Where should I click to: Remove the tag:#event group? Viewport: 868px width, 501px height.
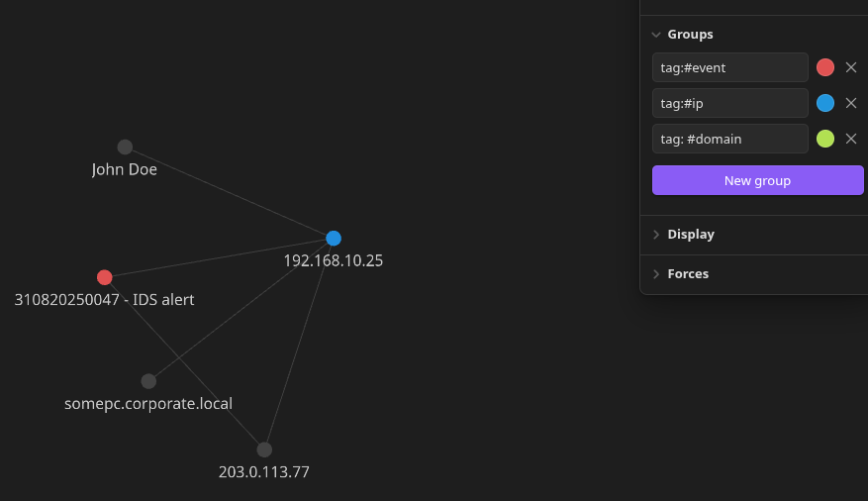(x=851, y=67)
